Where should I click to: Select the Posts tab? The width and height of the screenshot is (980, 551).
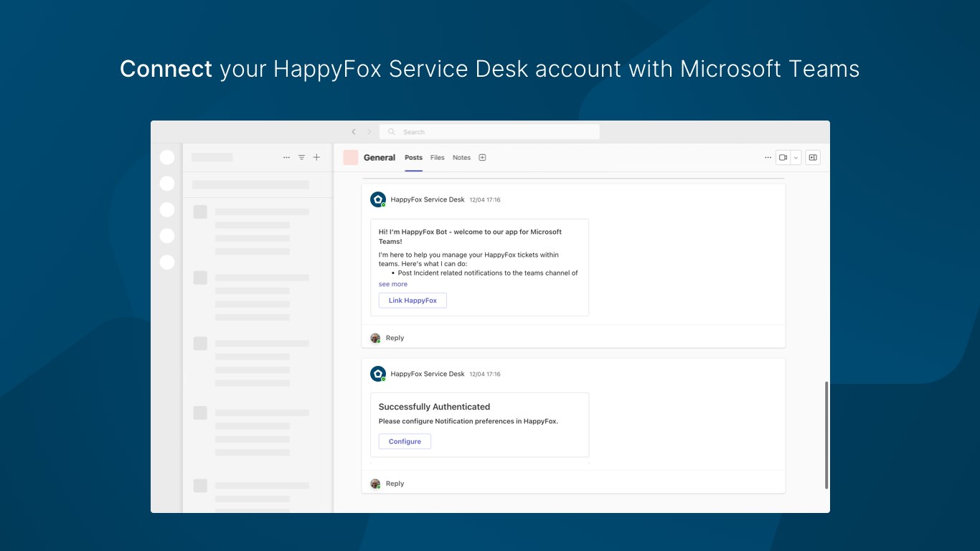click(x=413, y=158)
